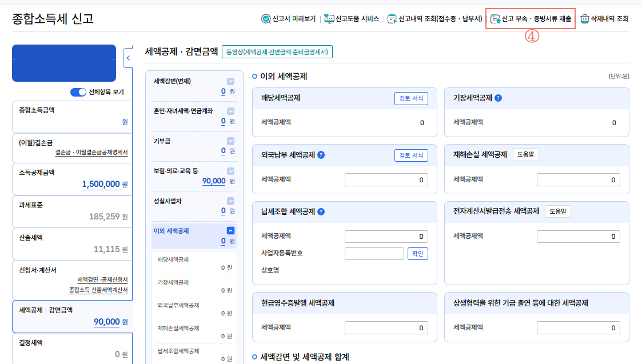Image resolution: width=642 pixels, height=364 pixels.
Task: Click the 신고도움 서비스 chat icon
Action: pos(329,19)
